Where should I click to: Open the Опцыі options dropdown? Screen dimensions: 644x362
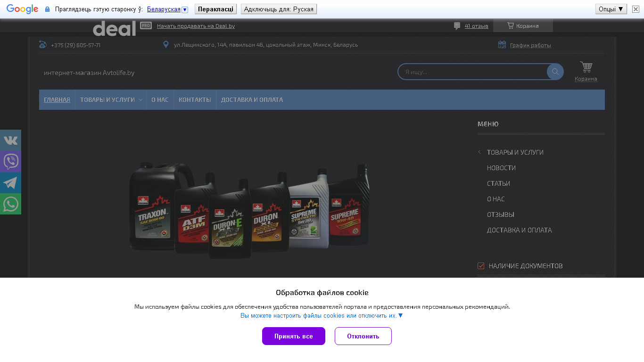(611, 9)
